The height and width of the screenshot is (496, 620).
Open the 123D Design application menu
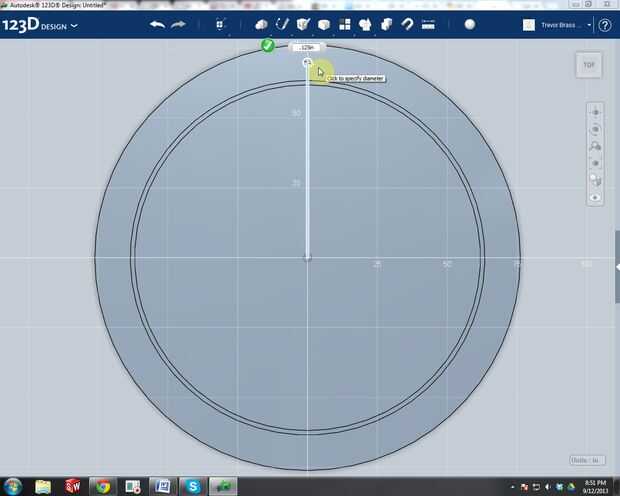point(40,26)
